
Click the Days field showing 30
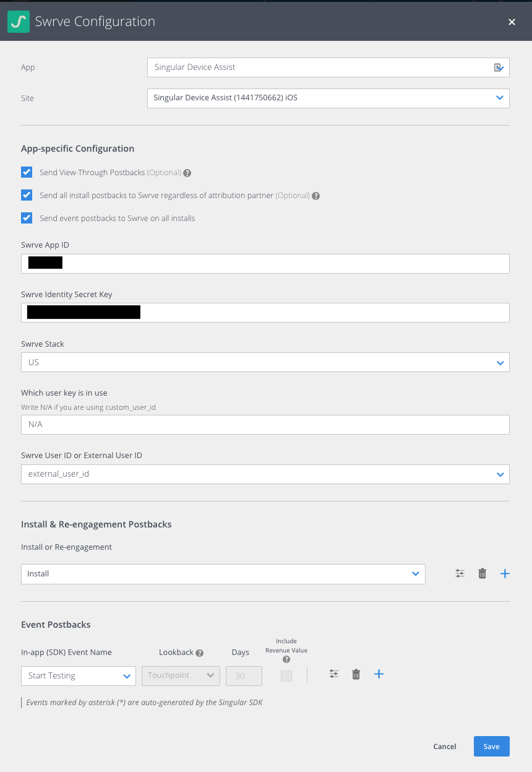pos(244,676)
